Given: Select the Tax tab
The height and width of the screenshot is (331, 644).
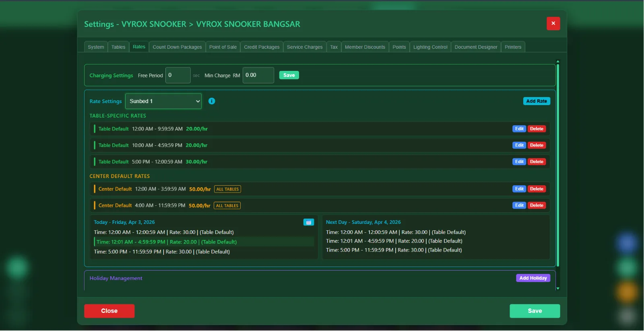Looking at the screenshot, I should 334,47.
